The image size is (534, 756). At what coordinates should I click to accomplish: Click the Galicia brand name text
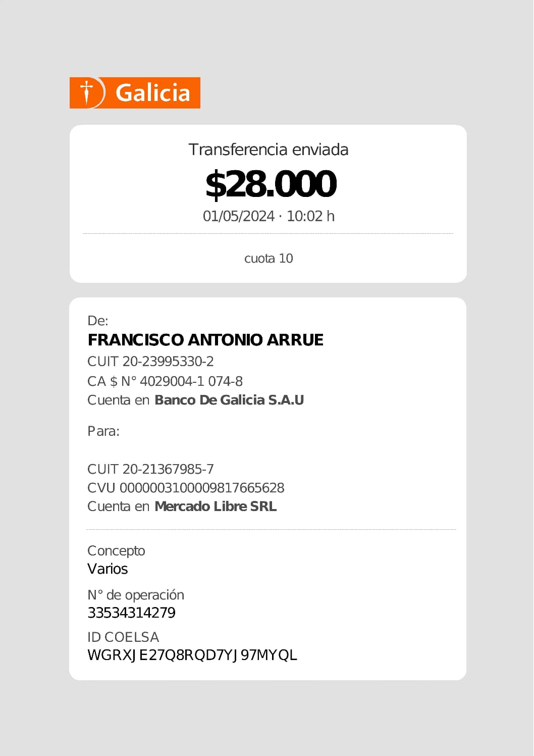click(x=152, y=93)
